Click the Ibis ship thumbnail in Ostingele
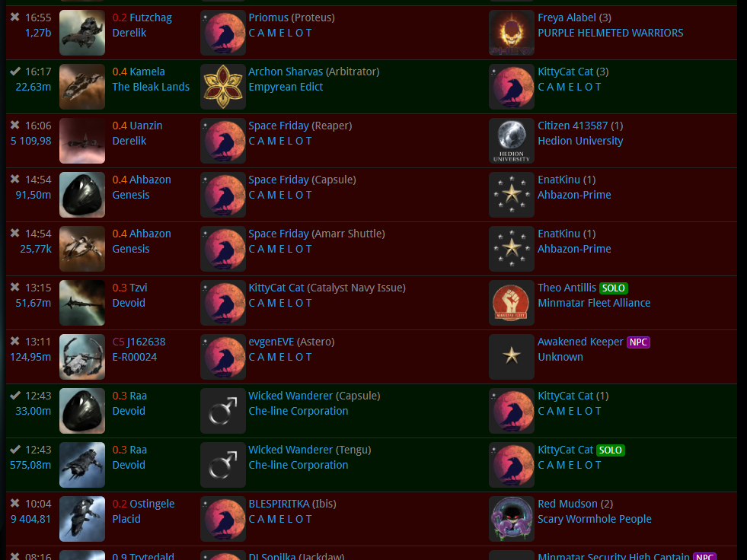Image resolution: width=747 pixels, height=560 pixels. pos(82,519)
